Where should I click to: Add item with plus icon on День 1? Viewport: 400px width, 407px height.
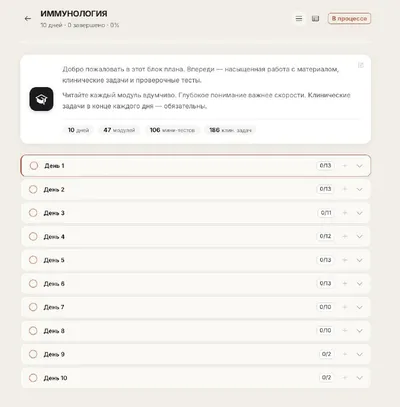tap(345, 166)
